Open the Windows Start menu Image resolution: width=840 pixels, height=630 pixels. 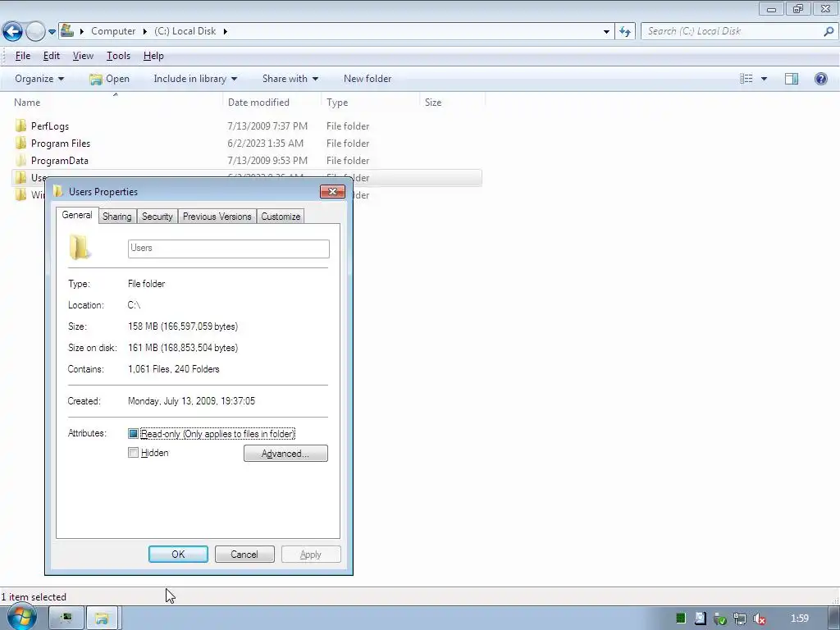pos(21,618)
